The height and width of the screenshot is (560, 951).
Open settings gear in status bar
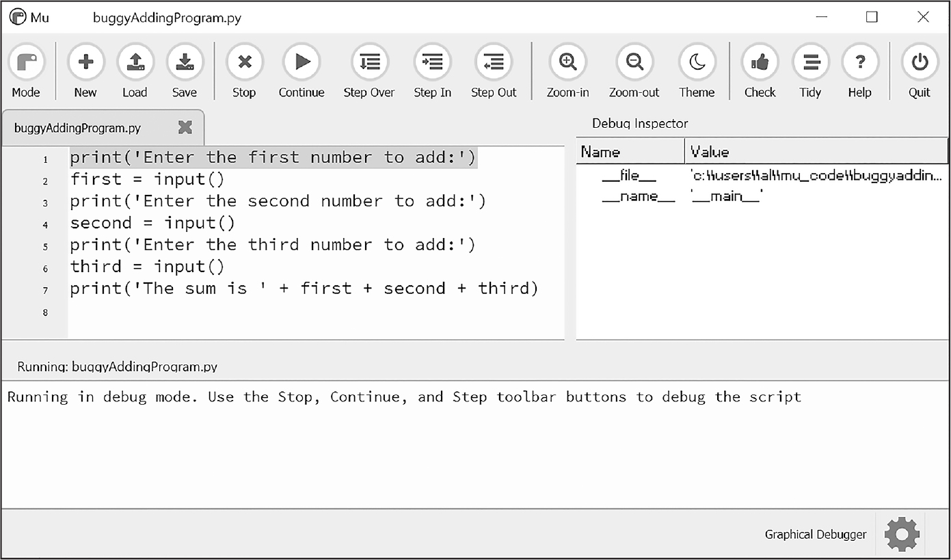(902, 534)
